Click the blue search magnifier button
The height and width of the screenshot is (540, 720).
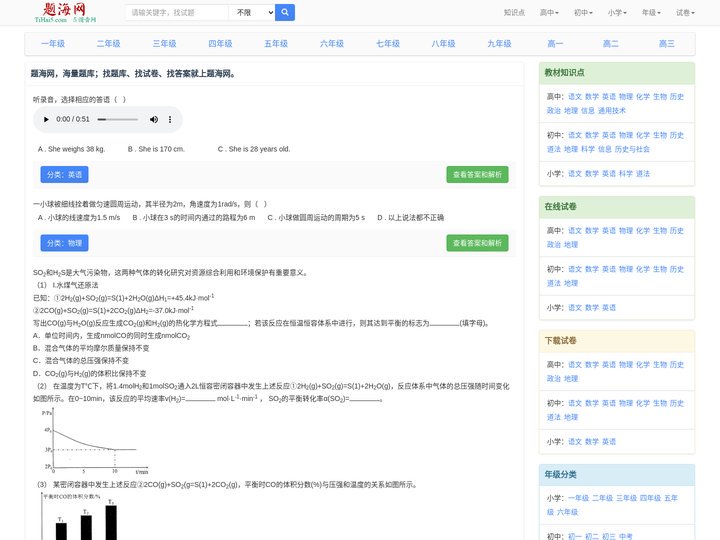(285, 12)
